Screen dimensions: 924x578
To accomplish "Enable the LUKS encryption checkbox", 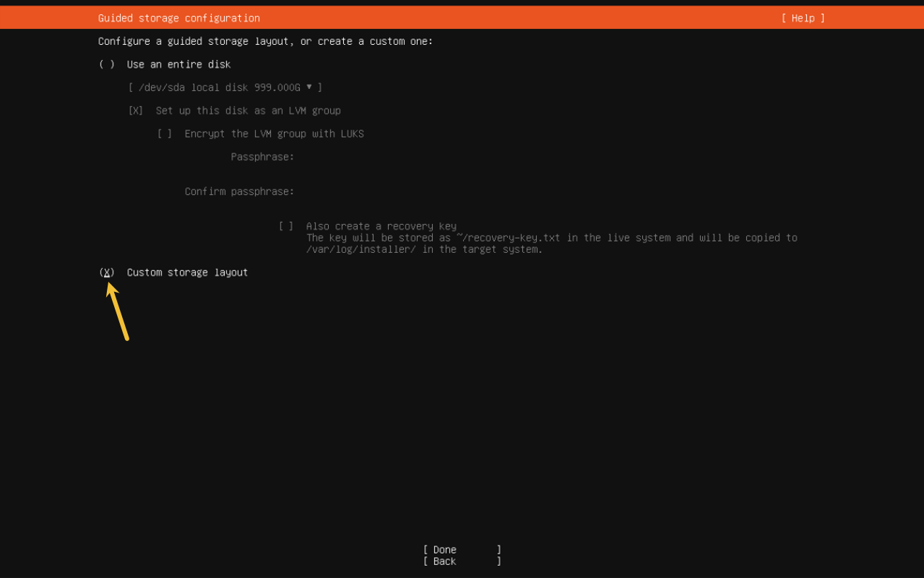I will pyautogui.click(x=165, y=134).
